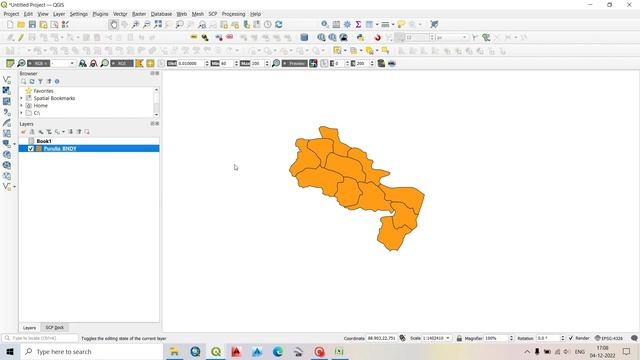The height and width of the screenshot is (360, 640).
Task: Open the dropdown beside the sidebar virtual layer icon
Action: (x=15, y=187)
